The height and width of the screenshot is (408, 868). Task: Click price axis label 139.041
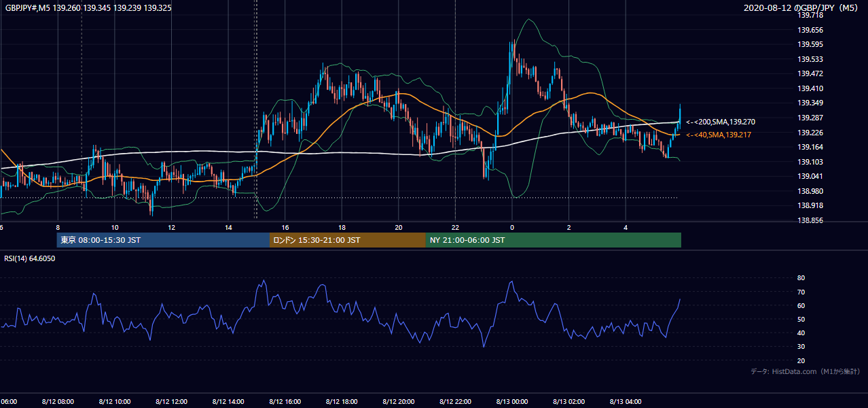810,176
